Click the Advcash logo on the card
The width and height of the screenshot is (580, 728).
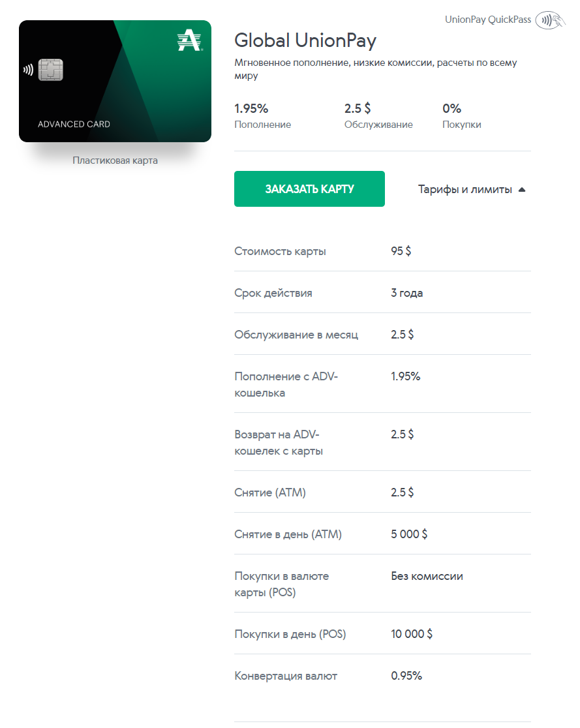[x=189, y=40]
